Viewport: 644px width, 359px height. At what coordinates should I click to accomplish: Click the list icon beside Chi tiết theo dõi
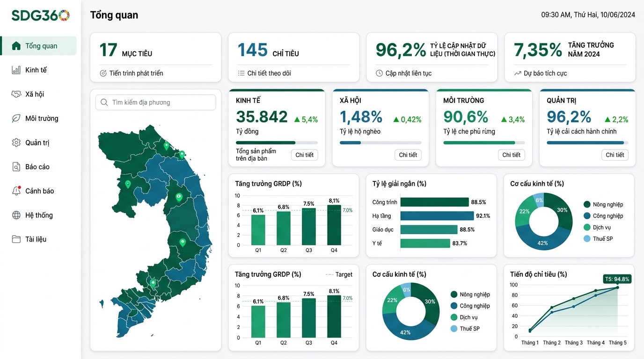[x=241, y=73]
